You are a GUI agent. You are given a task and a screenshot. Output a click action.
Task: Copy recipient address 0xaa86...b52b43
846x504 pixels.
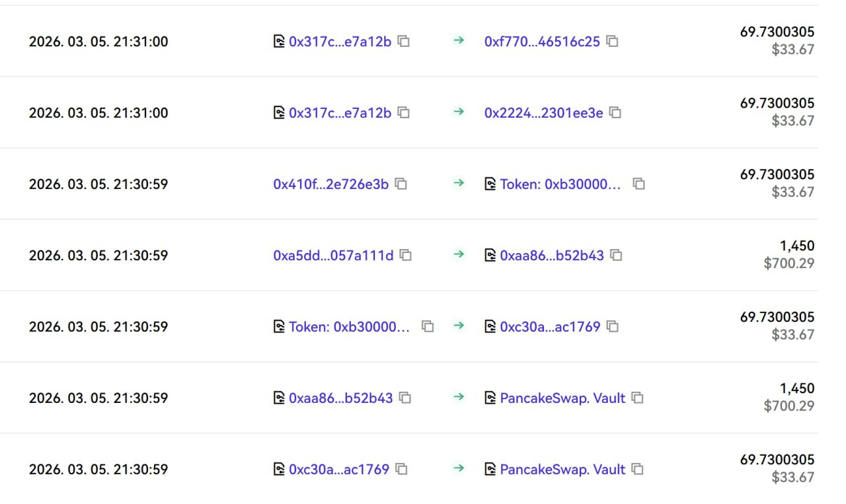coord(616,256)
